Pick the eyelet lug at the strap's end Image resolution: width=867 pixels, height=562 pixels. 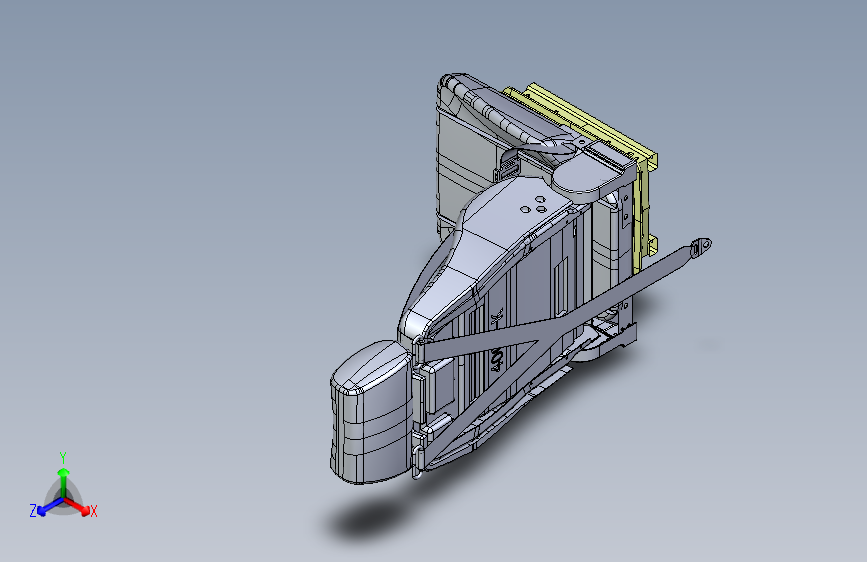pyautogui.click(x=703, y=246)
